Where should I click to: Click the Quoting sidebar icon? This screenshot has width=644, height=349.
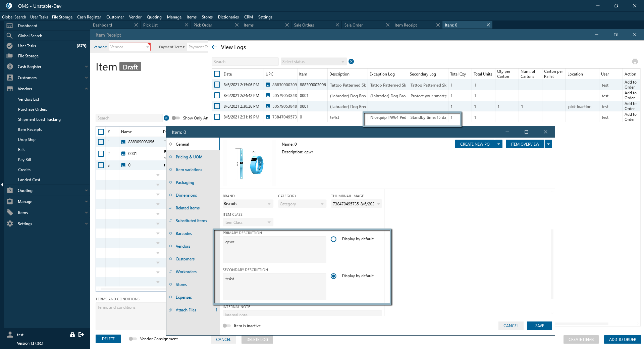(x=10, y=191)
